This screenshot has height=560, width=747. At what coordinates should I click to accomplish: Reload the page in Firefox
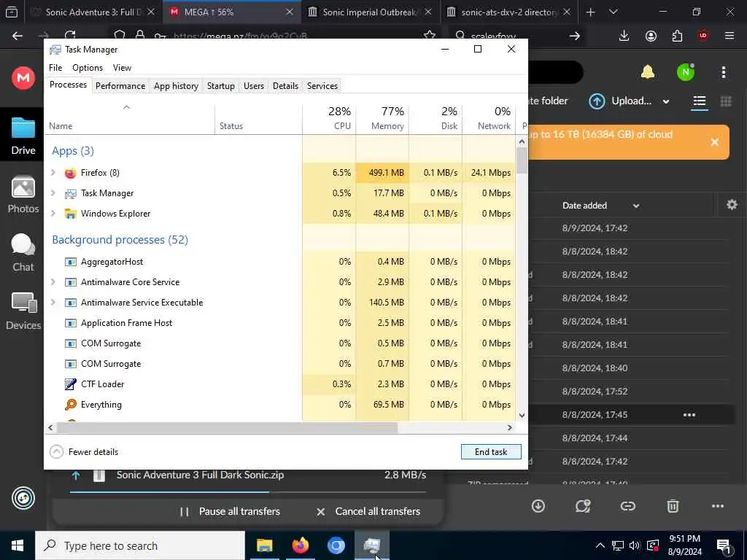point(70,35)
